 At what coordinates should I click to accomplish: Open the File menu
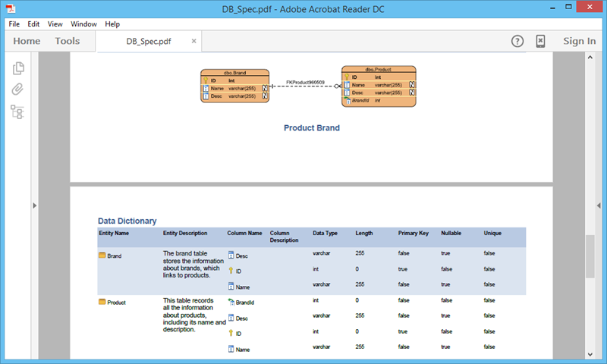tap(14, 24)
